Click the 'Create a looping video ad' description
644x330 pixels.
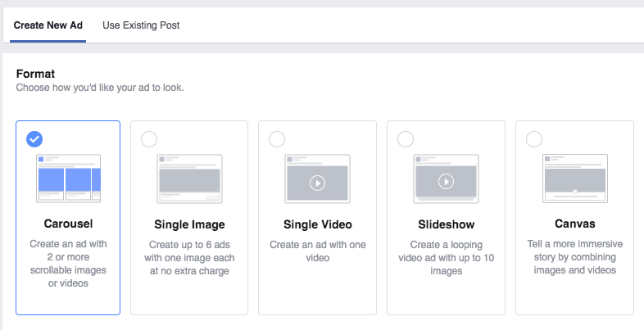[446, 258]
